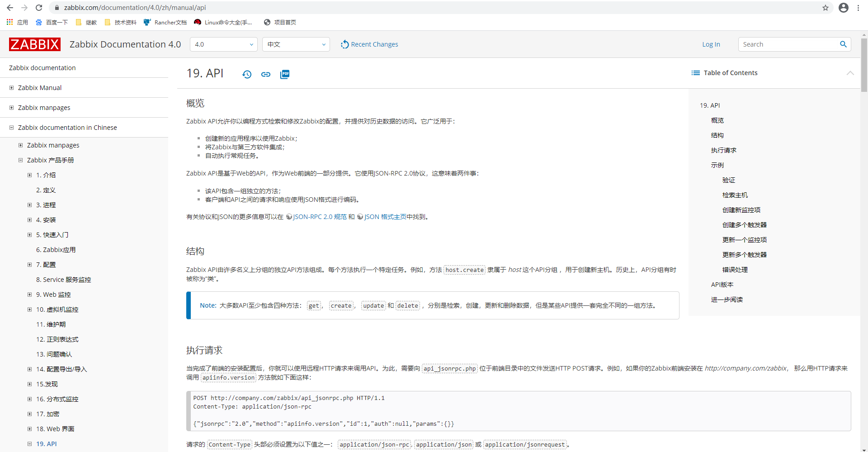Screen dimensions: 868x452
Task: Open the 项目首页 bookmark
Action: click(x=280, y=22)
